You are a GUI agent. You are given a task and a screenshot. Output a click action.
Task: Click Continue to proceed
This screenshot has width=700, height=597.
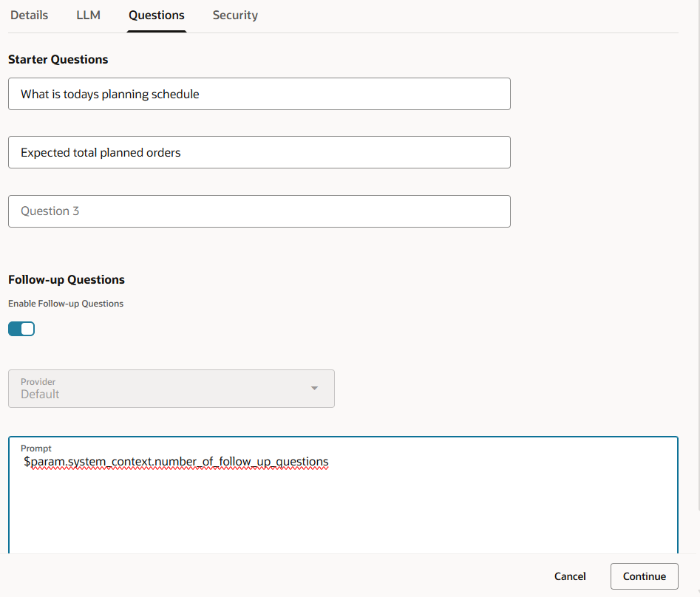pos(645,576)
